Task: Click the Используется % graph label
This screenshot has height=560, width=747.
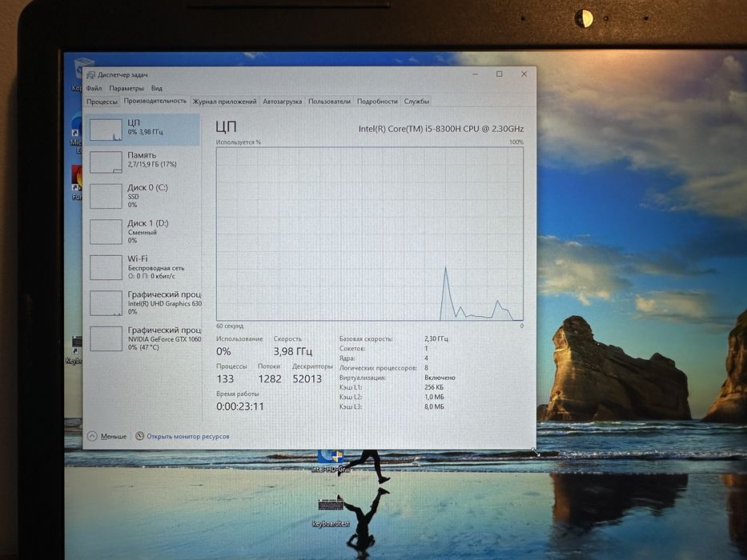Action: [x=239, y=142]
